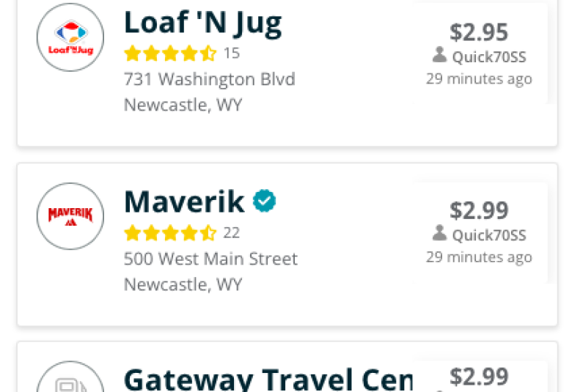The height and width of the screenshot is (392, 572).
Task: Click Loaf 'N Jug star rating
Action: click(170, 53)
